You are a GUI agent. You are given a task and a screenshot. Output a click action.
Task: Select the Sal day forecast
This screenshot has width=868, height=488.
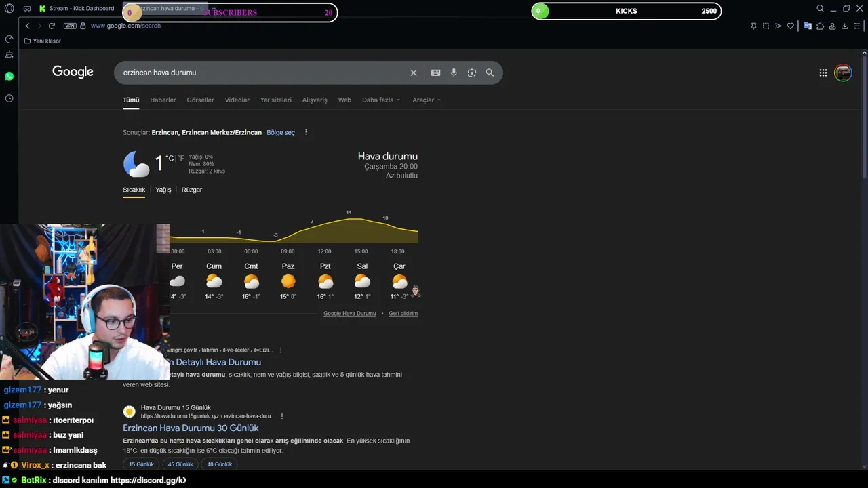pos(362,281)
